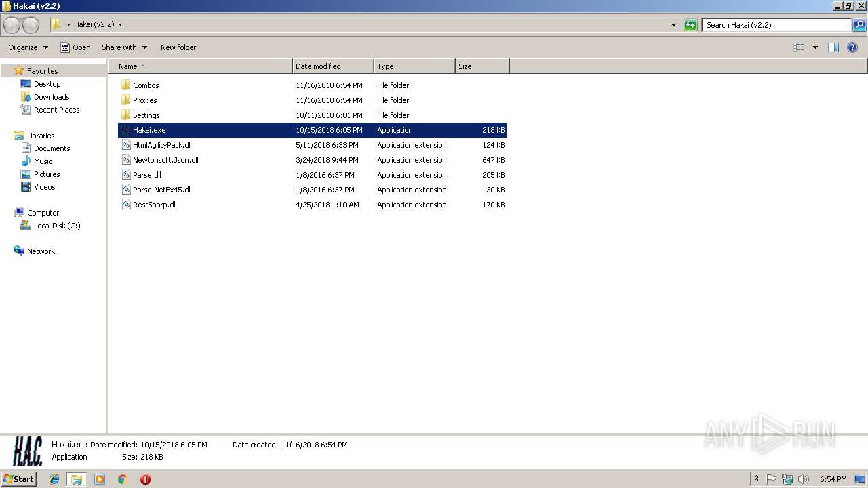This screenshot has width=868, height=488.
Task: Click the refresh button beside address bar
Action: (690, 25)
